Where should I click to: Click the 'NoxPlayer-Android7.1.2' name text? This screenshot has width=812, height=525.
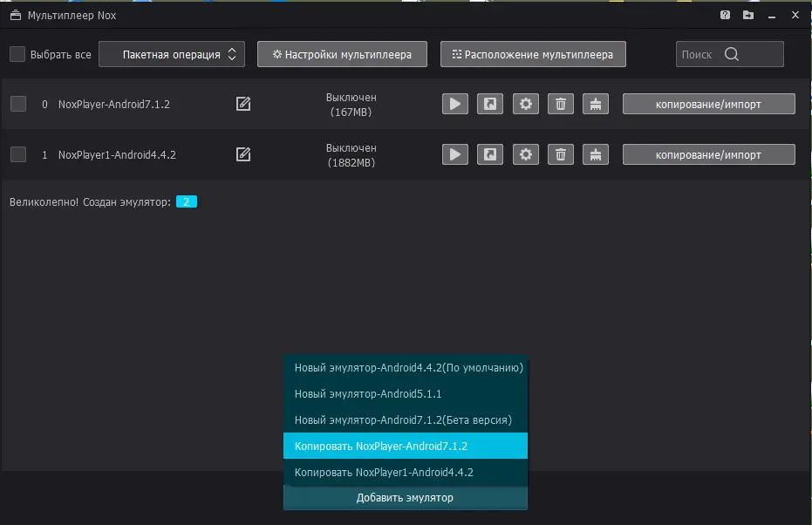[114, 104]
